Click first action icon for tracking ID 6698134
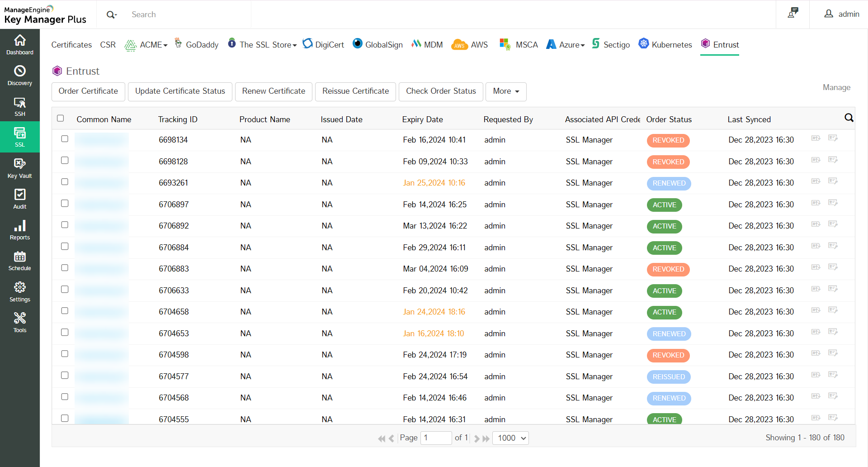Image resolution: width=868 pixels, height=467 pixels. click(816, 138)
